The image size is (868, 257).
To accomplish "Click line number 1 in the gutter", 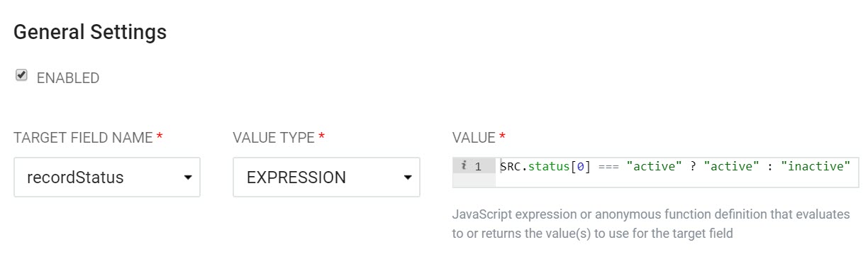I will [x=479, y=167].
